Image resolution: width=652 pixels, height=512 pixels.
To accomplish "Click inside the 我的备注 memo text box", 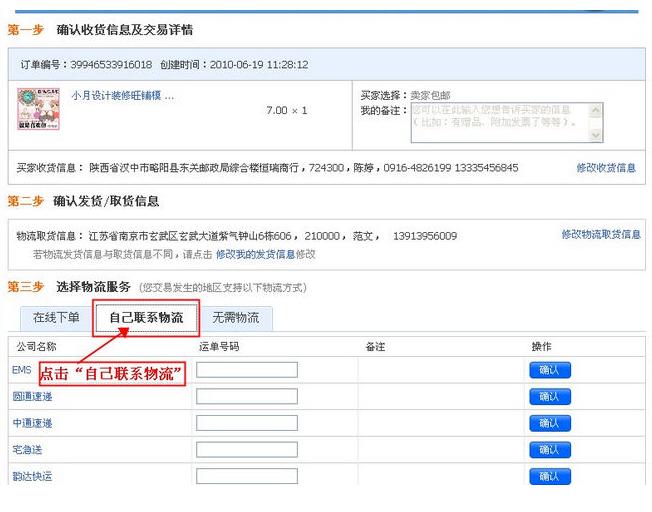I will [500, 122].
